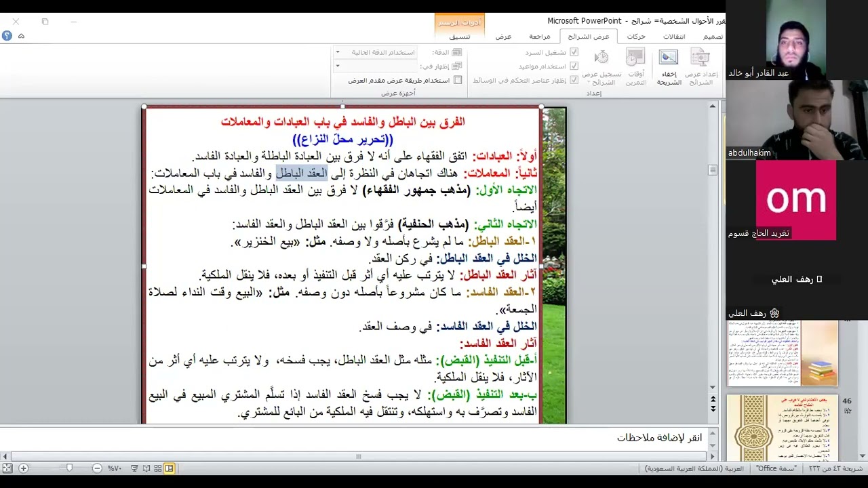Click the heading "الاتجاه الثاني" in slide

point(505,224)
